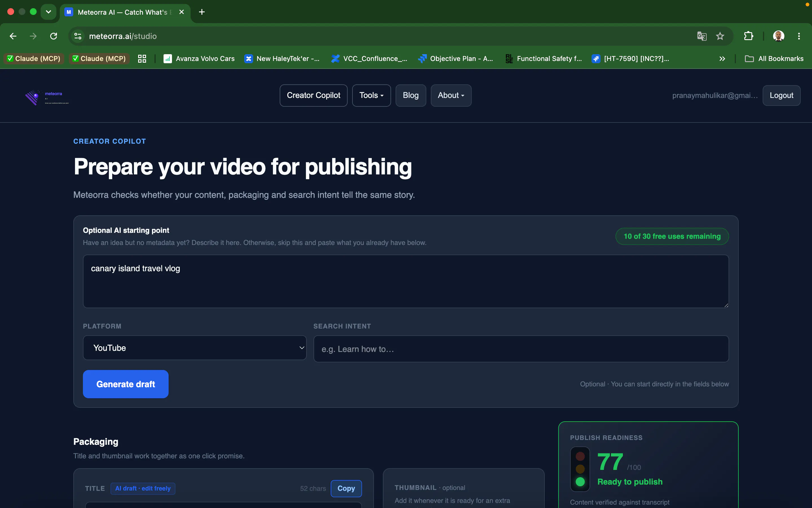Open the Platform YouTube dropdown
The height and width of the screenshot is (508, 812).
195,348
